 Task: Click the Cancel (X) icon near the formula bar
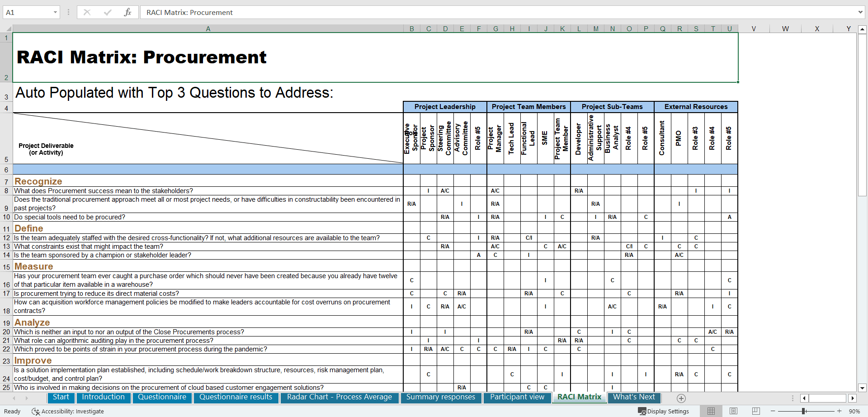pos(87,12)
